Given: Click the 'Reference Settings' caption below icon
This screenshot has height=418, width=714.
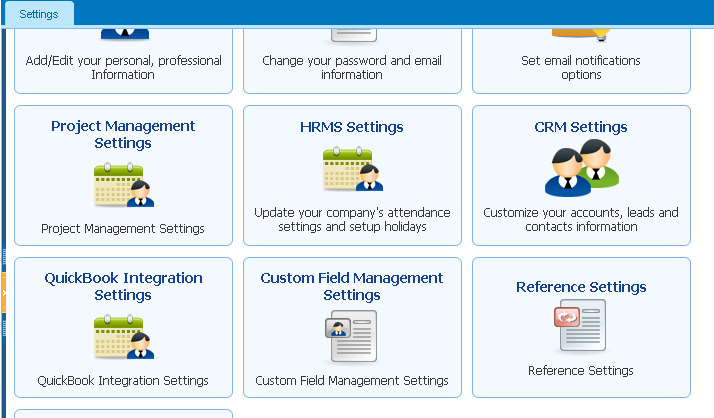Looking at the screenshot, I should pyautogui.click(x=581, y=371).
